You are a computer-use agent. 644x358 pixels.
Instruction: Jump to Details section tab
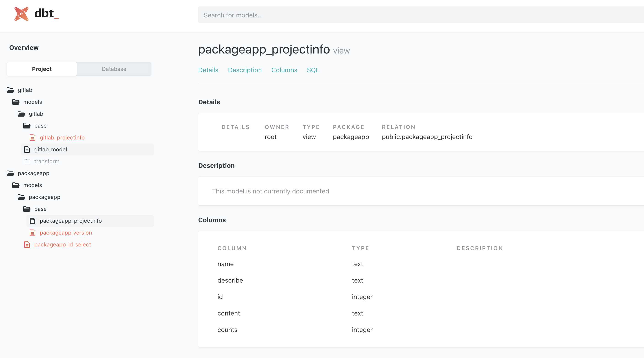[x=208, y=70]
